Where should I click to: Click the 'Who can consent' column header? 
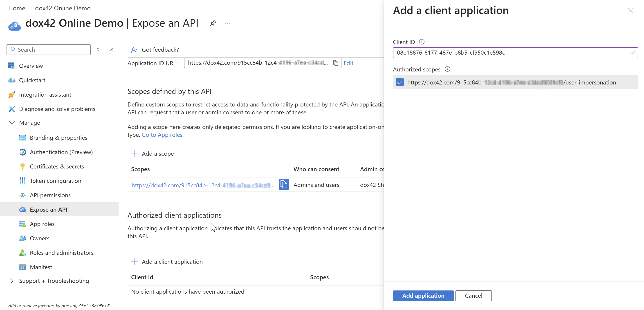[x=316, y=169]
